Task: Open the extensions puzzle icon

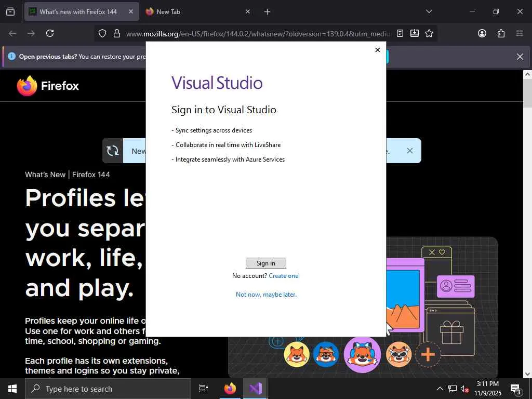Action: pos(501,33)
